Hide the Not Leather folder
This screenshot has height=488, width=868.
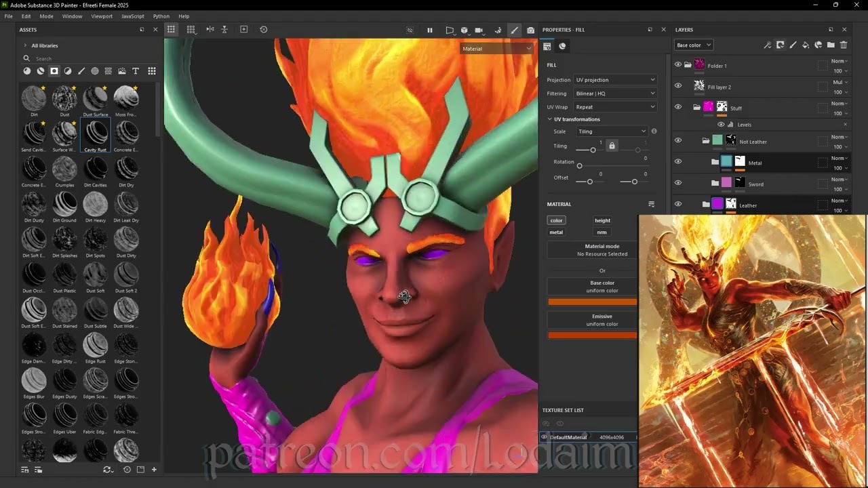click(677, 141)
